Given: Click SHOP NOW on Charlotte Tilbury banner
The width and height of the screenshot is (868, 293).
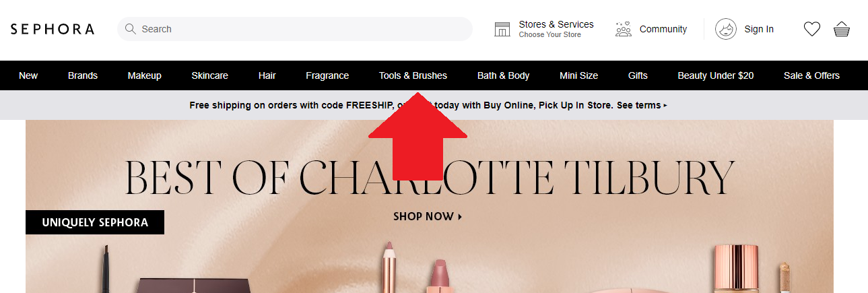Looking at the screenshot, I should (428, 216).
